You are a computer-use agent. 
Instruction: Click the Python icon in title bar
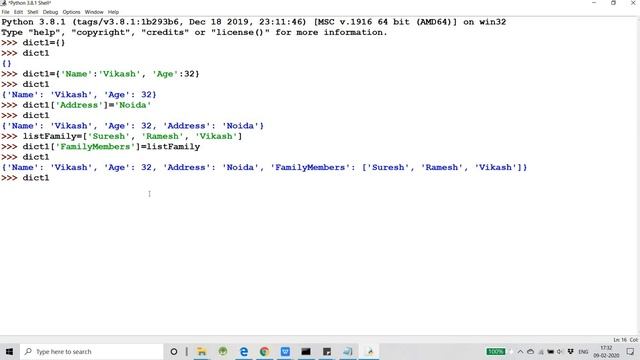click(x=3, y=3)
